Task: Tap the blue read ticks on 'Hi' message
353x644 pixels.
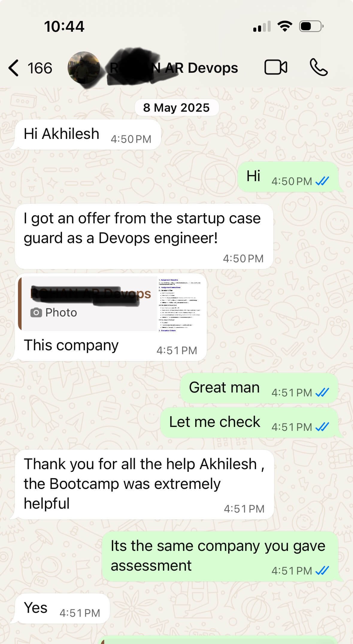Action: [322, 181]
